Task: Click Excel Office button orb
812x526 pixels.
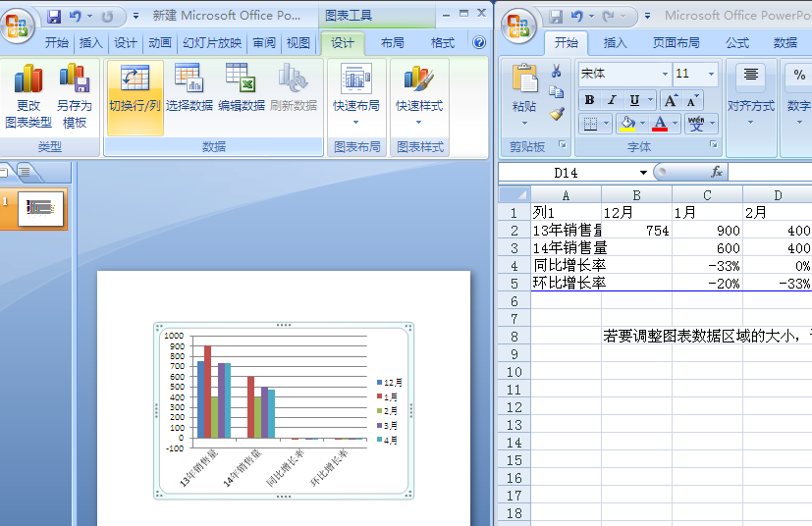Action: [518, 25]
